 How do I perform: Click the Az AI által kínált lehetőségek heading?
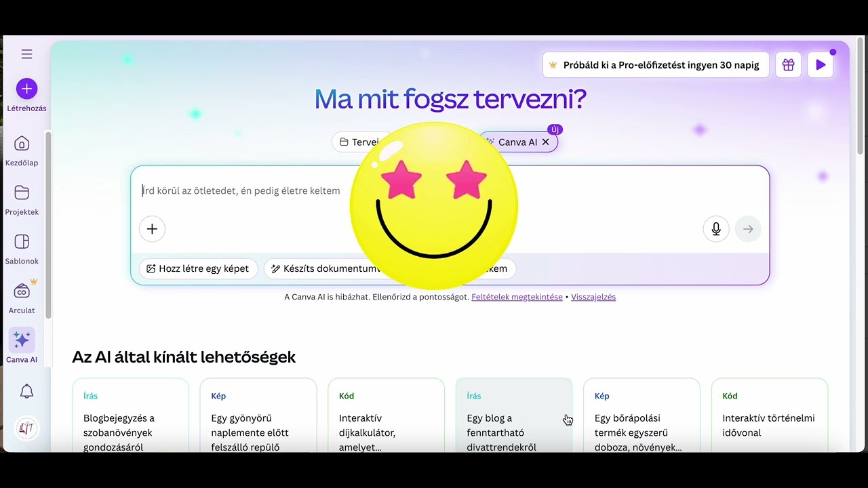(184, 357)
